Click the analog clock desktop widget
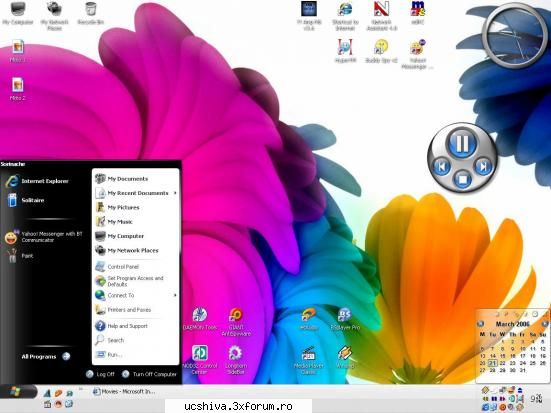The image size is (551, 413). tap(515, 35)
